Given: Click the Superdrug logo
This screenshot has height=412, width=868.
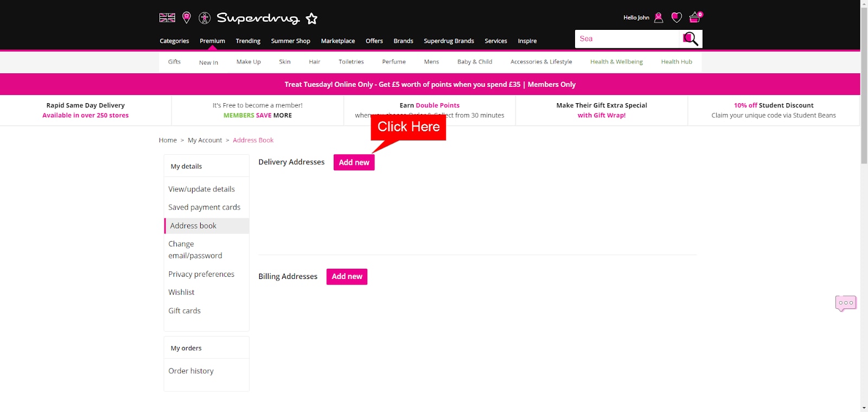Looking at the screenshot, I should (x=258, y=18).
